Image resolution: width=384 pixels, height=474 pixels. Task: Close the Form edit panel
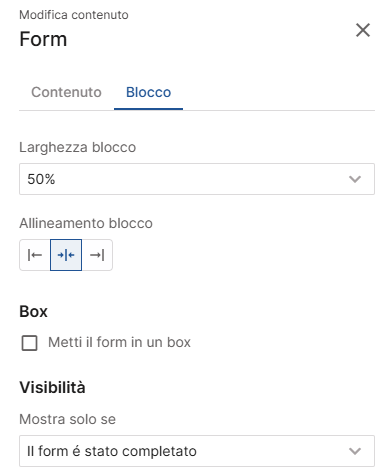363,30
